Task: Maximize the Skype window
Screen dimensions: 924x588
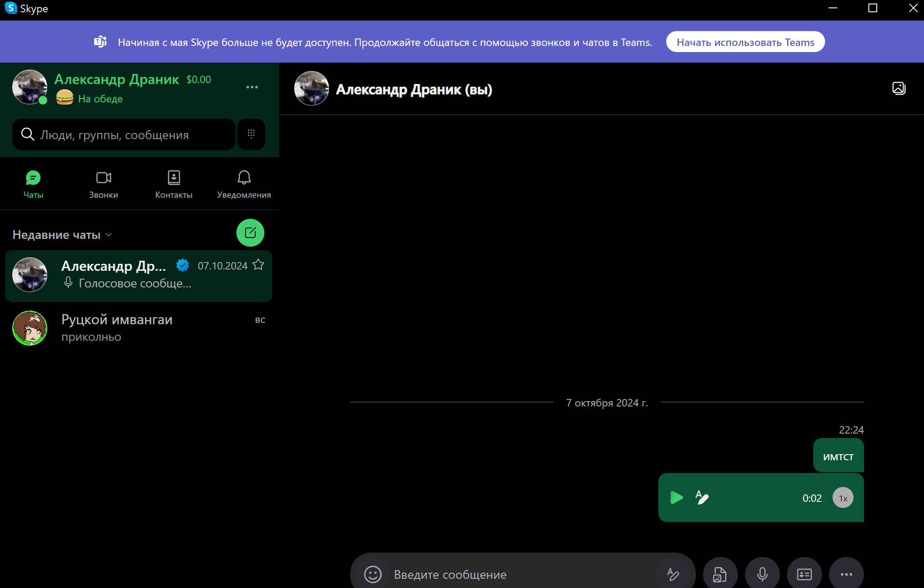Action: [x=873, y=8]
